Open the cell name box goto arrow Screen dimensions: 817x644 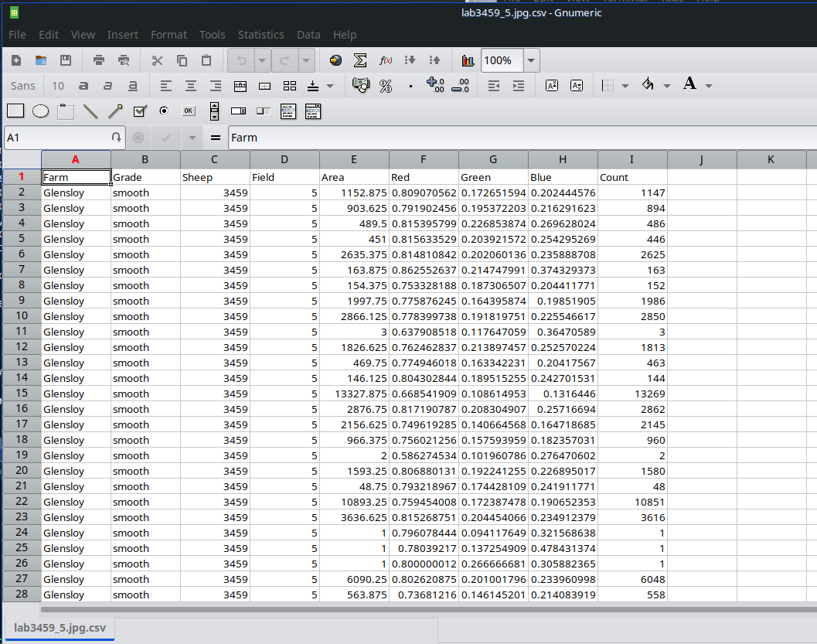point(116,138)
